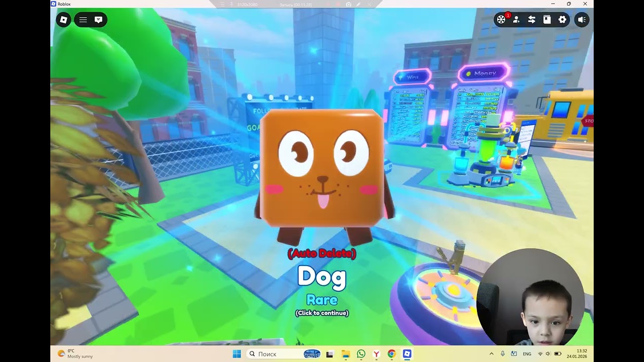Open File Explorer from the taskbar
Viewport: 644px width, 362px height.
click(x=345, y=354)
